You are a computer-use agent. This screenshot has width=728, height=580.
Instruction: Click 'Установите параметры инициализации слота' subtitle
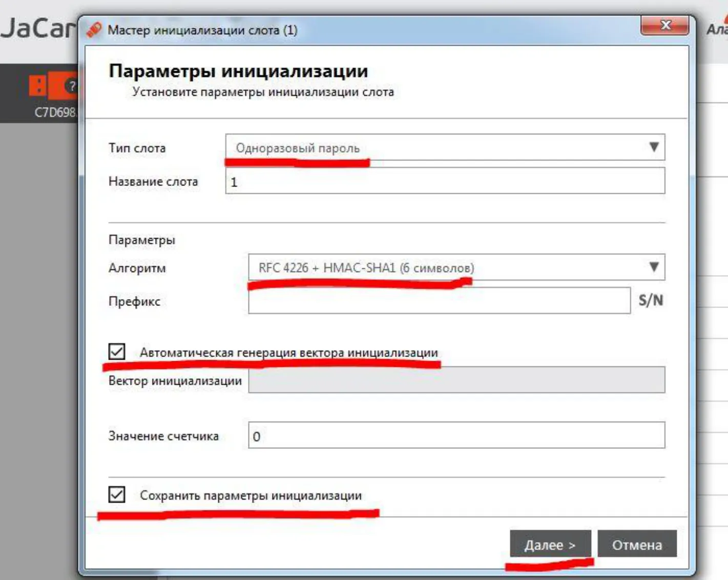(263, 92)
